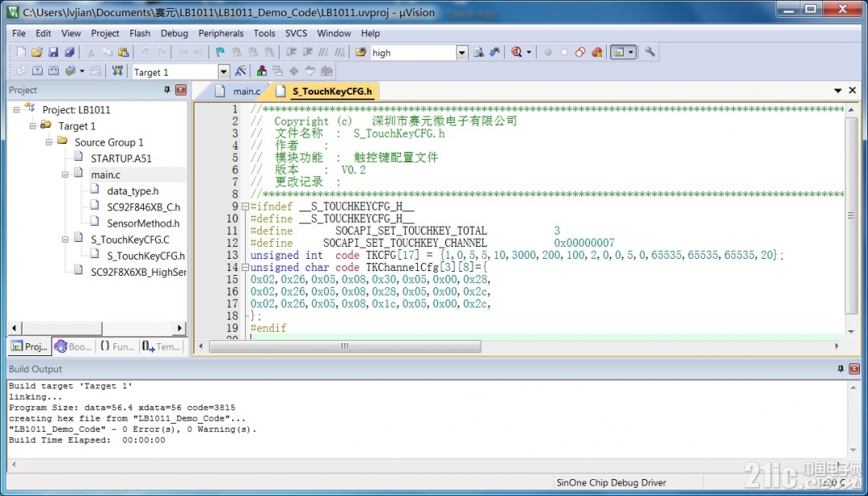868x496 pixels.
Task: Pin the Build Output panel
Action: (x=841, y=369)
